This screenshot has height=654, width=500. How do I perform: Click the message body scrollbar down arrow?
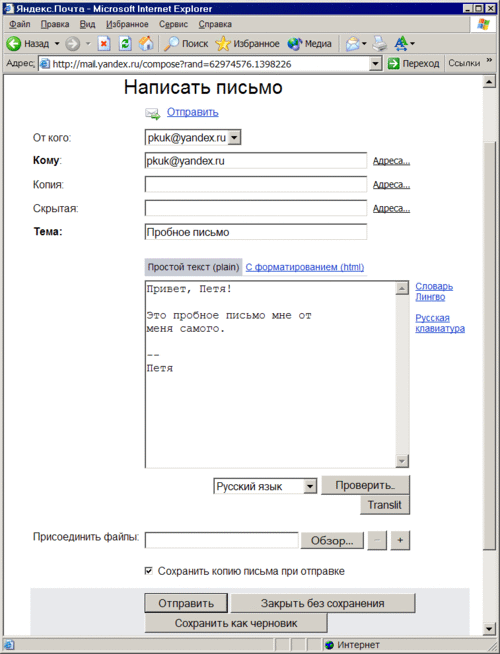[x=402, y=461]
